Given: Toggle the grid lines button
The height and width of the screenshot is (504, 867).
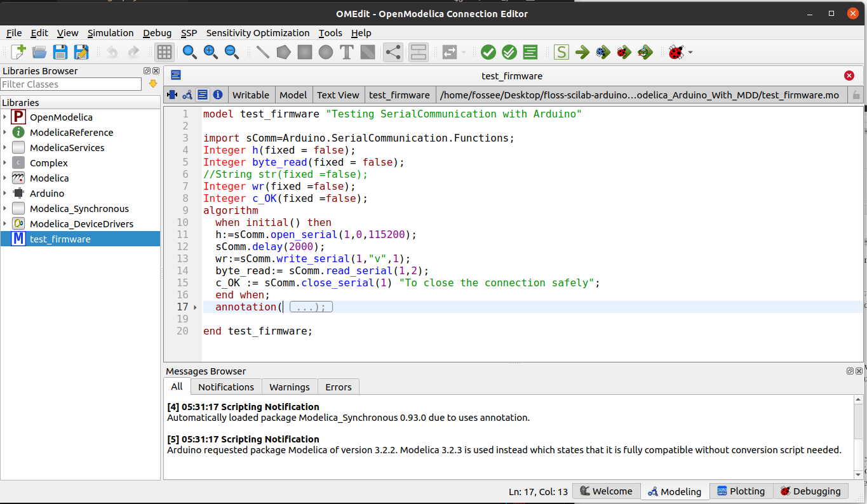Looking at the screenshot, I should [x=165, y=52].
